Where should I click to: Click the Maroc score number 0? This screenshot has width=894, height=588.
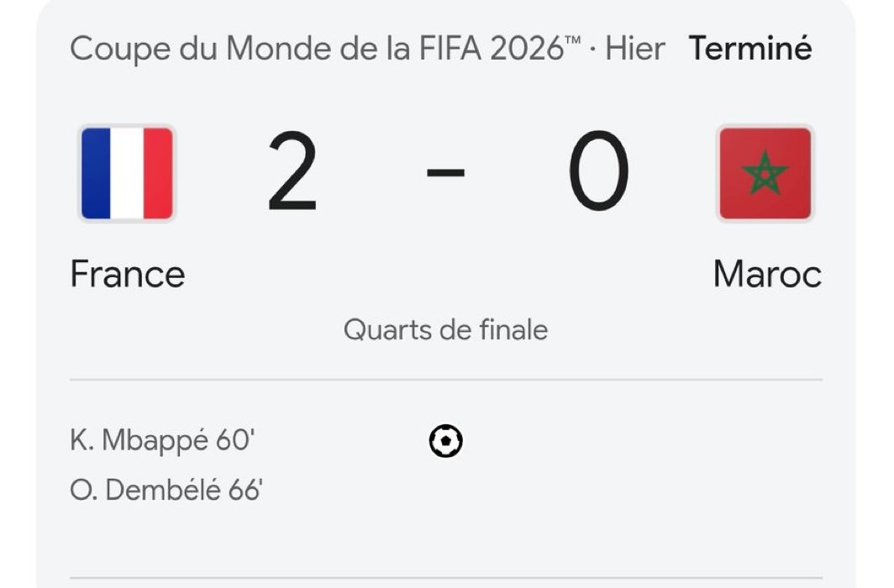(x=598, y=171)
